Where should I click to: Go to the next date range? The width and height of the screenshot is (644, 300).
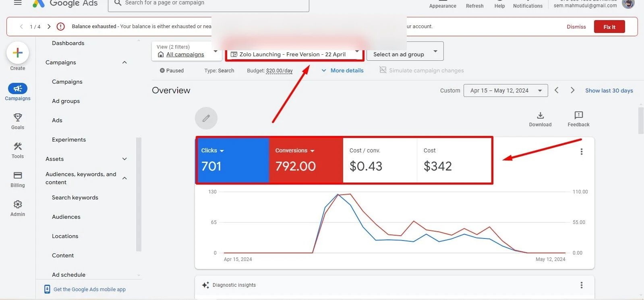click(572, 90)
